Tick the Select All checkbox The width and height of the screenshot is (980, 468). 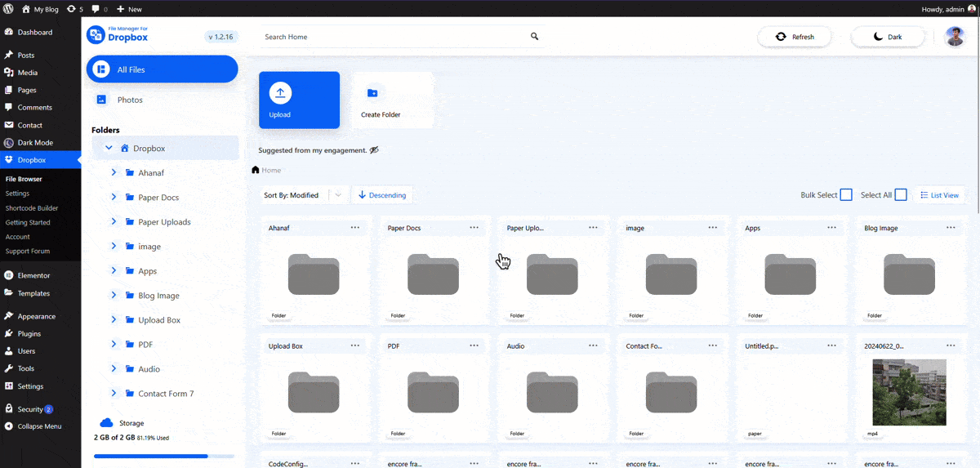coord(901,194)
